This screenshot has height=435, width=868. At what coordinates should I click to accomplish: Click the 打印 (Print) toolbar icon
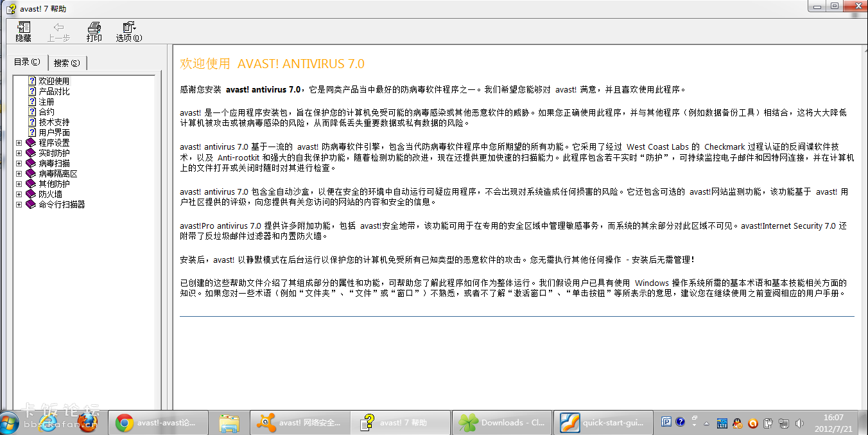click(94, 30)
